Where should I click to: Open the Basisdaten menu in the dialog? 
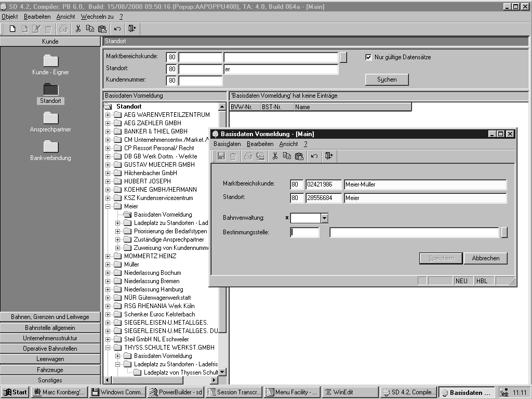(227, 144)
